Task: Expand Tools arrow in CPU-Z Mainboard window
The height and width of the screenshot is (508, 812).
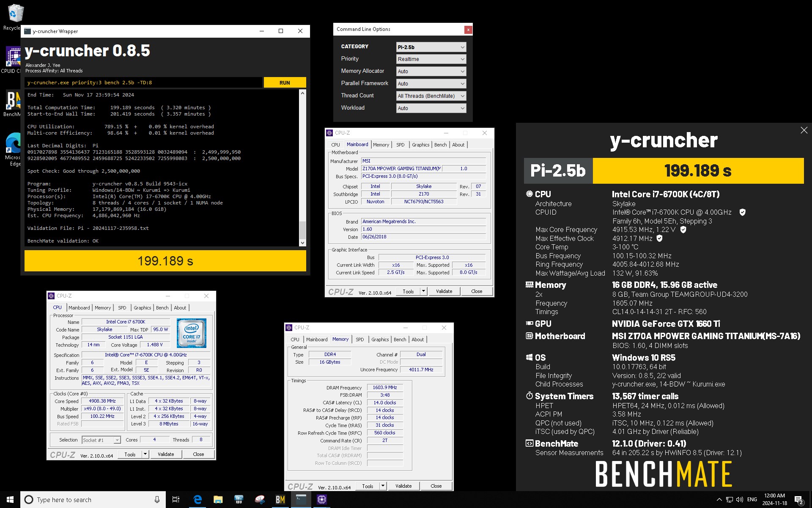Action: [423, 291]
